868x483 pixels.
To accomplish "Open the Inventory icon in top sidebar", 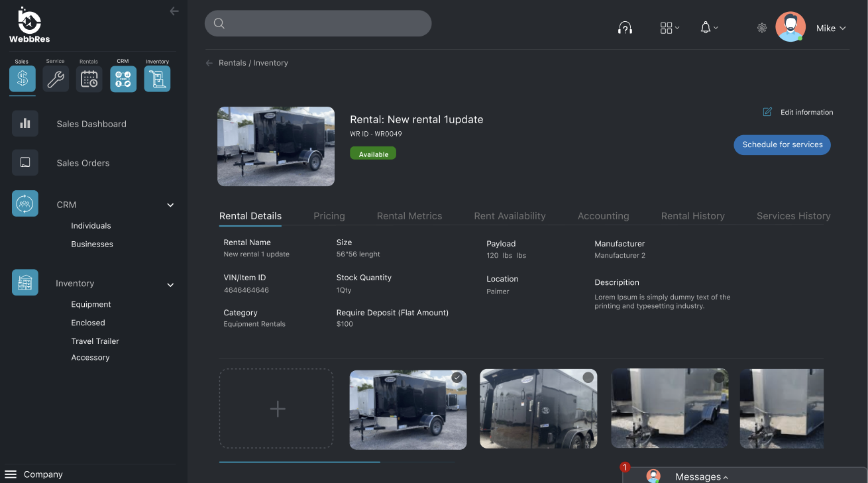I will 157,78.
